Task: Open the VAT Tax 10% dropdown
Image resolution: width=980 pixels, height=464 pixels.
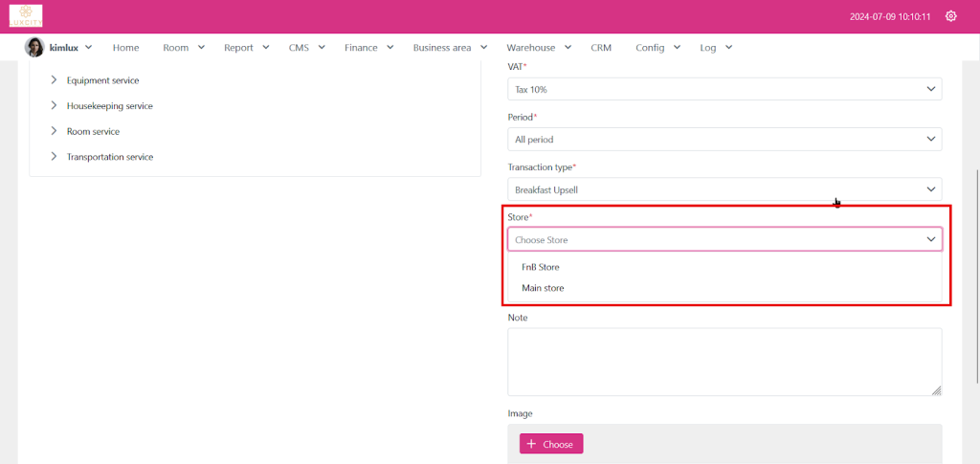Action: click(724, 89)
